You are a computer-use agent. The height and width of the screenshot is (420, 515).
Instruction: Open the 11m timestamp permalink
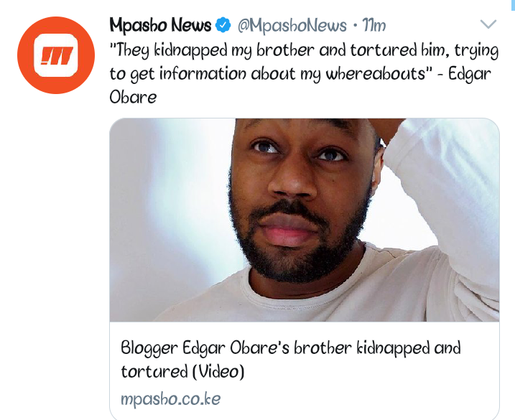(374, 25)
